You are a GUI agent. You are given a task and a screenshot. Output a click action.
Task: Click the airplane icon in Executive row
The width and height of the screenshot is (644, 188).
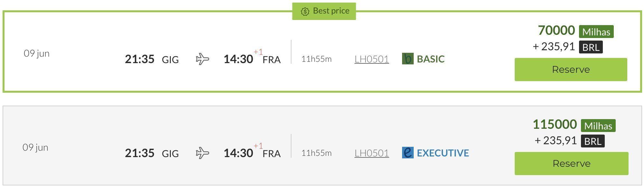pyautogui.click(x=202, y=153)
